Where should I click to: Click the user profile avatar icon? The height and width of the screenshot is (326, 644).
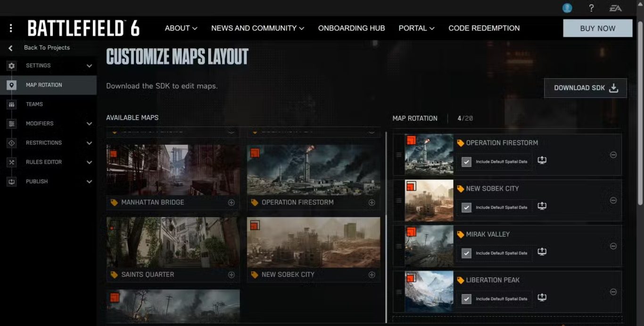(567, 8)
